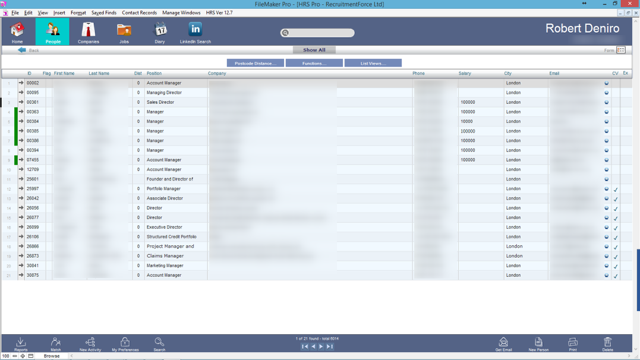The image size is (640, 360).
Task: Toggle the checkmark for record 26866
Action: [x=616, y=247]
